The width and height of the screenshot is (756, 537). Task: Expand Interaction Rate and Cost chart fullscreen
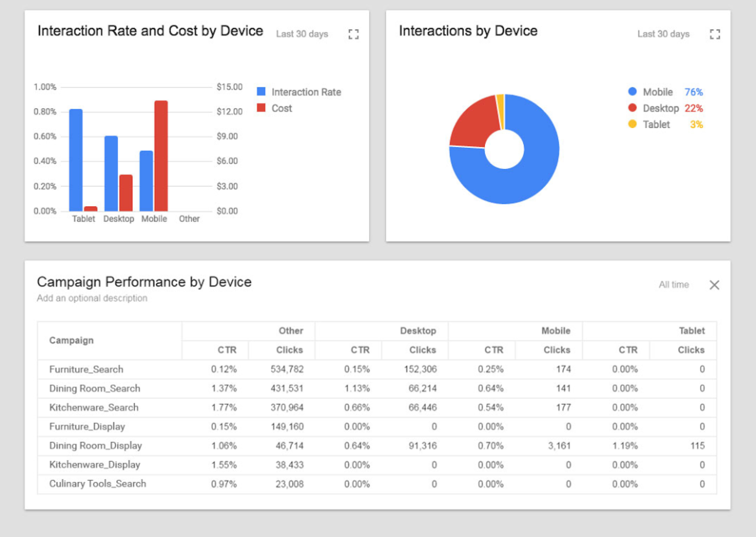click(x=353, y=34)
